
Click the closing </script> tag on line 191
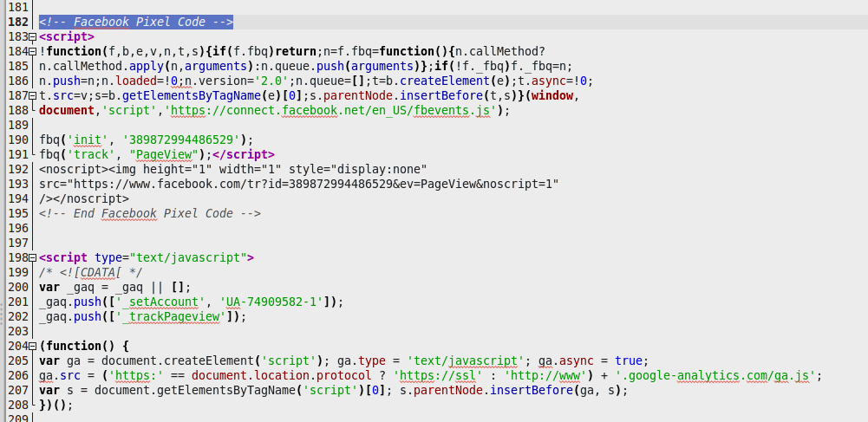tap(244, 154)
